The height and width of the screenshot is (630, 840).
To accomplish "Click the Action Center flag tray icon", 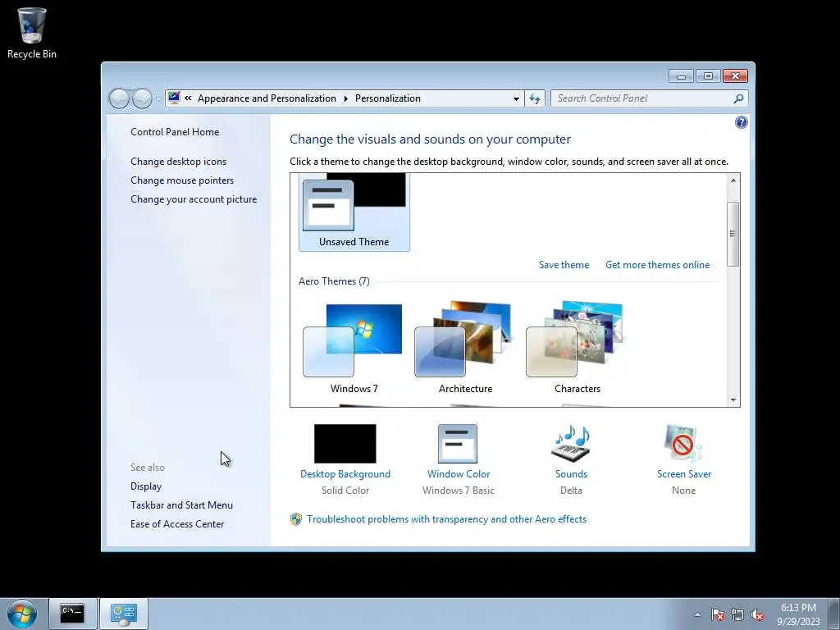I will coord(718,614).
